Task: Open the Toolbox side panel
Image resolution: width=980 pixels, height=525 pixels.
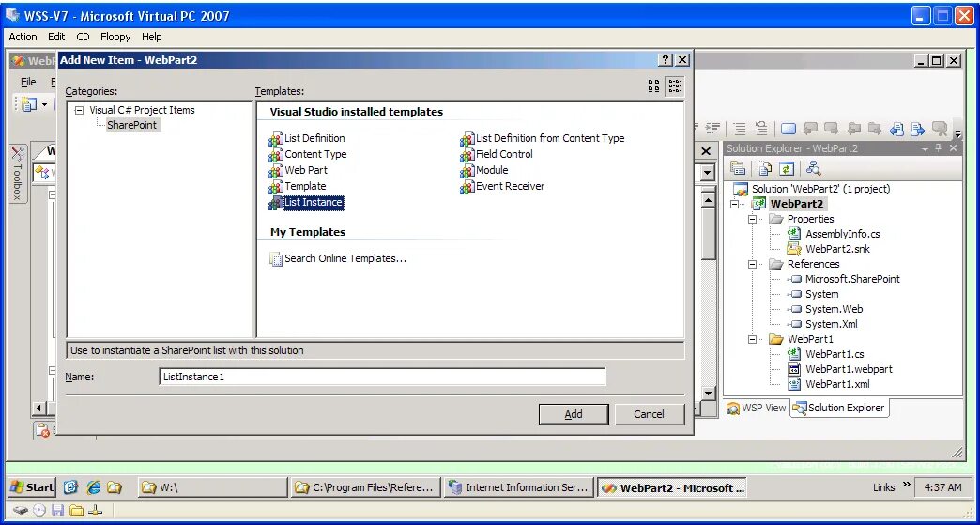Action: (x=18, y=173)
